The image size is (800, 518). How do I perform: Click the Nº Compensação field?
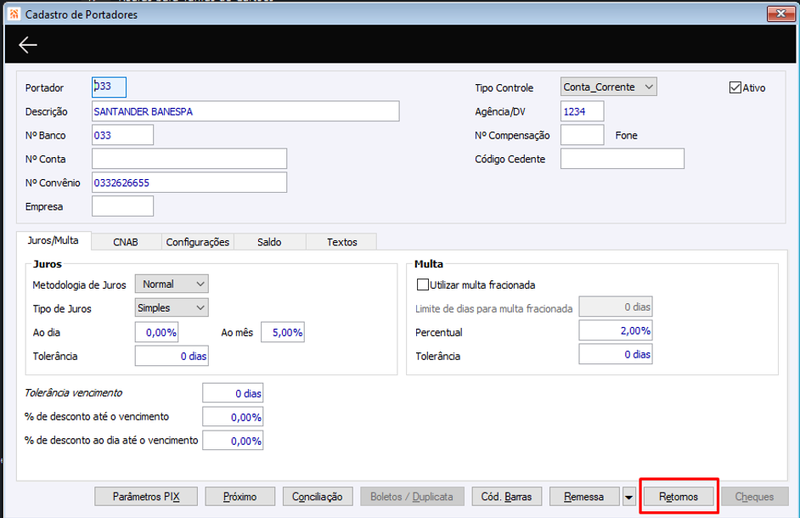coord(582,135)
